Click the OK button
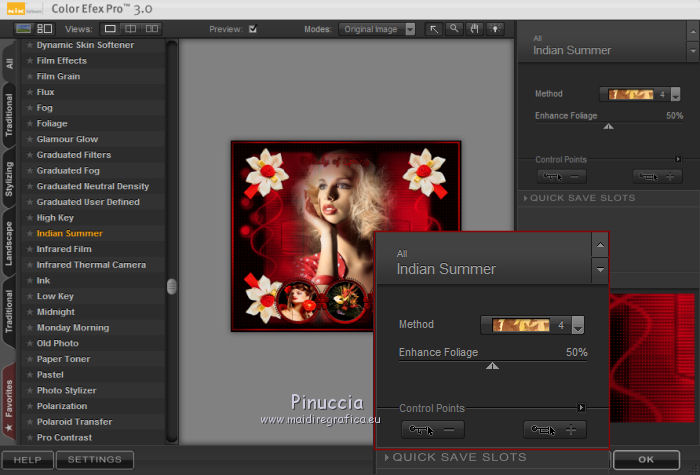The height and width of the screenshot is (475, 700). 646,460
